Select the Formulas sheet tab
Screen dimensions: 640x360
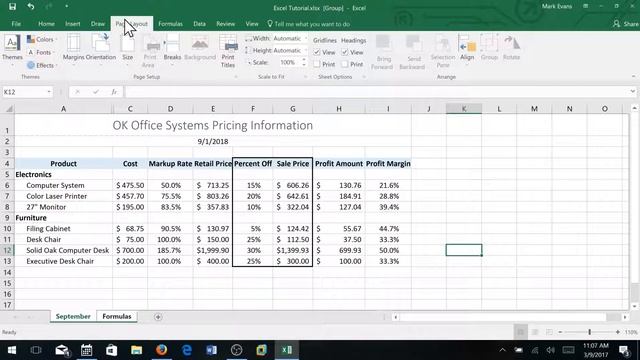(x=117, y=317)
